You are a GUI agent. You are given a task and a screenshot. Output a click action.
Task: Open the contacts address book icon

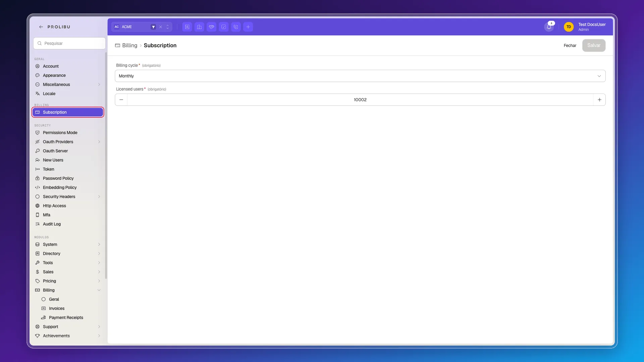pos(187,27)
